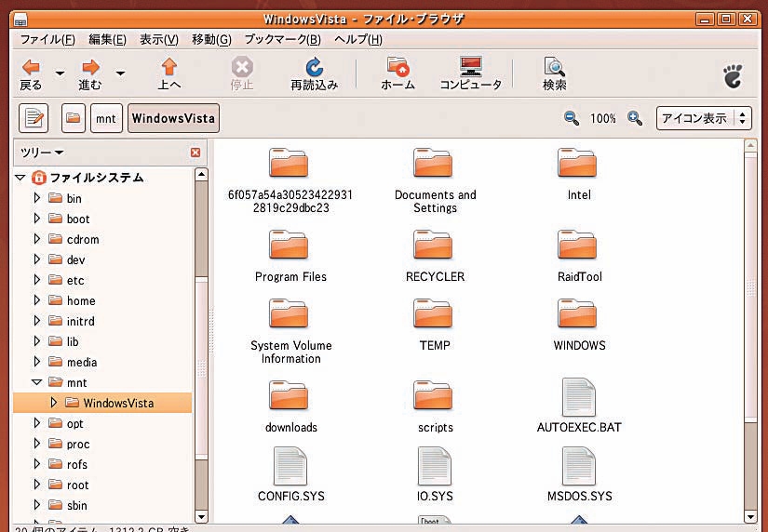Open the ファイル(F) menu
Viewport: 768px width, 532px height.
47,40
